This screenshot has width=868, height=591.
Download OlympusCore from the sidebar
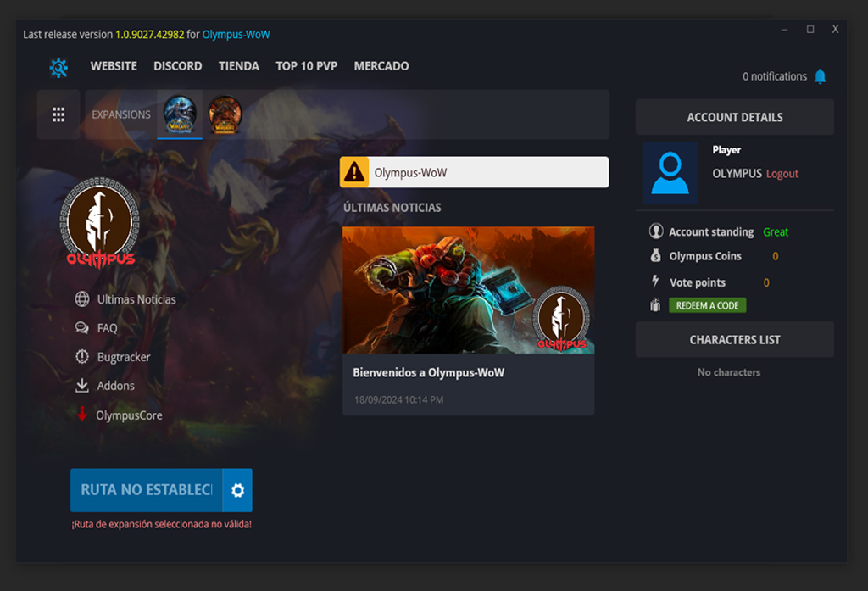click(x=128, y=415)
